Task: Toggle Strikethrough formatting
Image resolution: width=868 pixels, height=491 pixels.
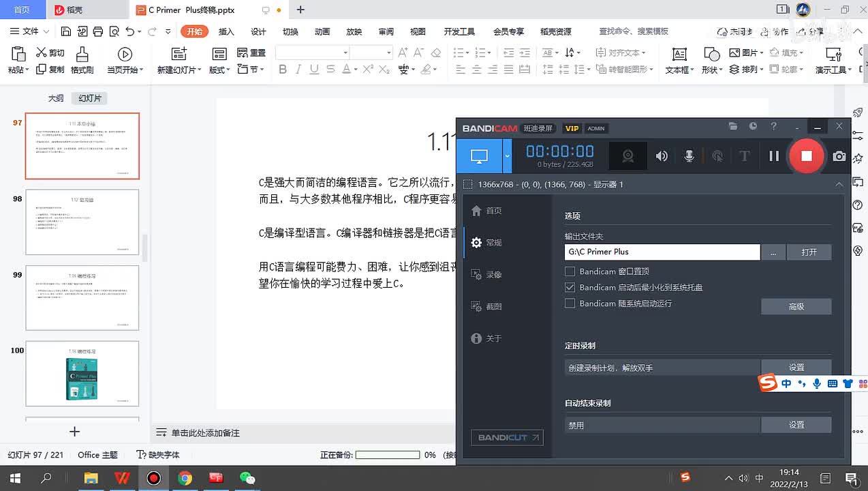Action: coord(330,69)
